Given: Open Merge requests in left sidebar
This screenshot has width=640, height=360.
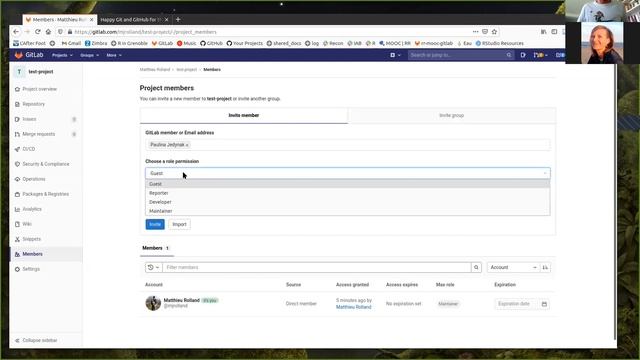Looking at the screenshot, I should [38, 134].
